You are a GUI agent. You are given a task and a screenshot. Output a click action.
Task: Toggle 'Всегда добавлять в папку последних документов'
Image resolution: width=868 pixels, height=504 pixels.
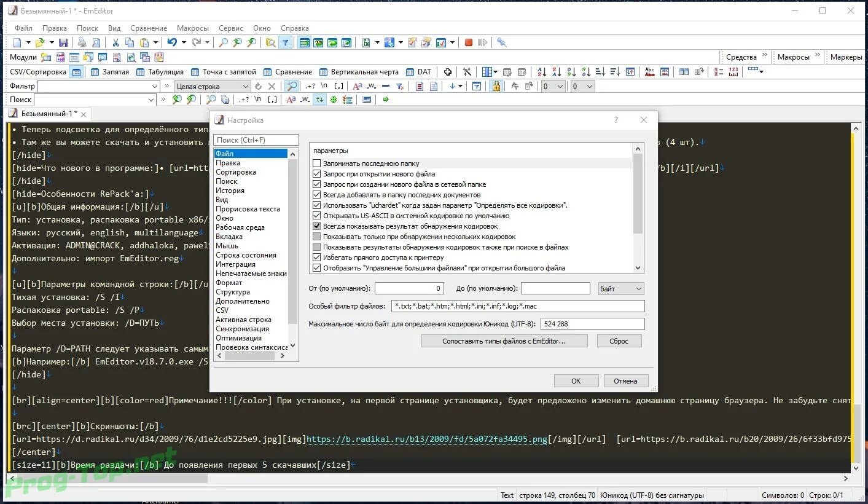pyautogui.click(x=317, y=195)
